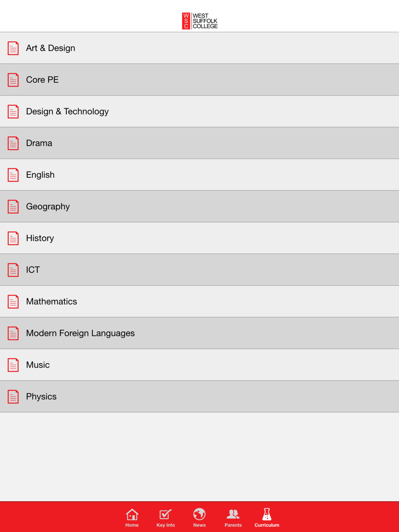This screenshot has width=399, height=532.
Task: Open Key Info checkmark icon
Action: coord(166,514)
